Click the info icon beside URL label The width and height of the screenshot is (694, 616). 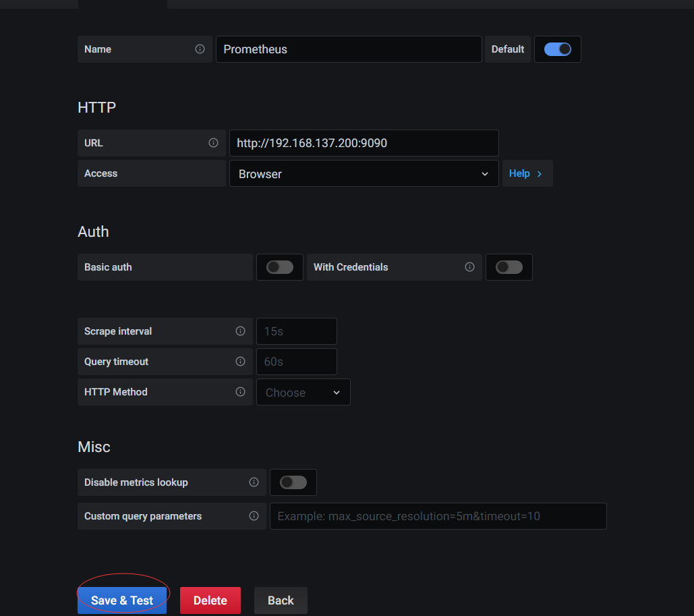[213, 142]
